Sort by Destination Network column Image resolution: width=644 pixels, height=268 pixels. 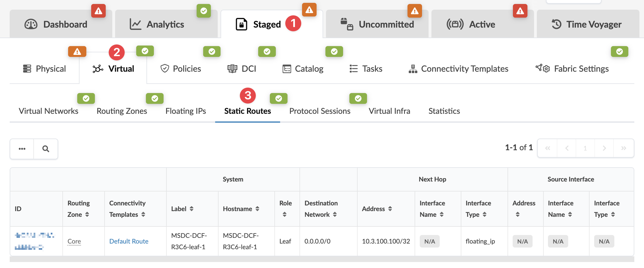tap(335, 215)
